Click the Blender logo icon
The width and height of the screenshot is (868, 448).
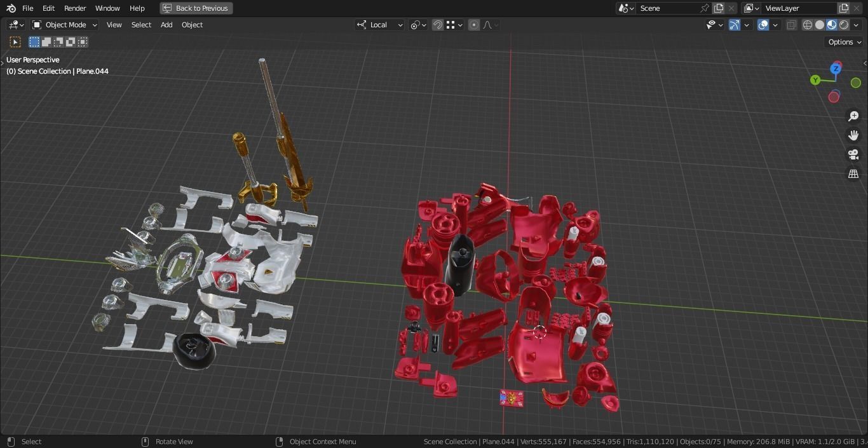click(11, 8)
